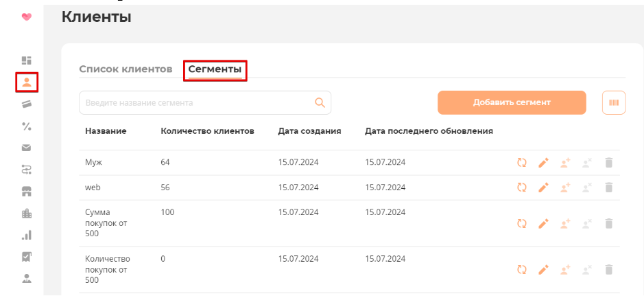Open the percent discounts icon in sidebar
This screenshot has width=644, height=296.
(x=27, y=126)
